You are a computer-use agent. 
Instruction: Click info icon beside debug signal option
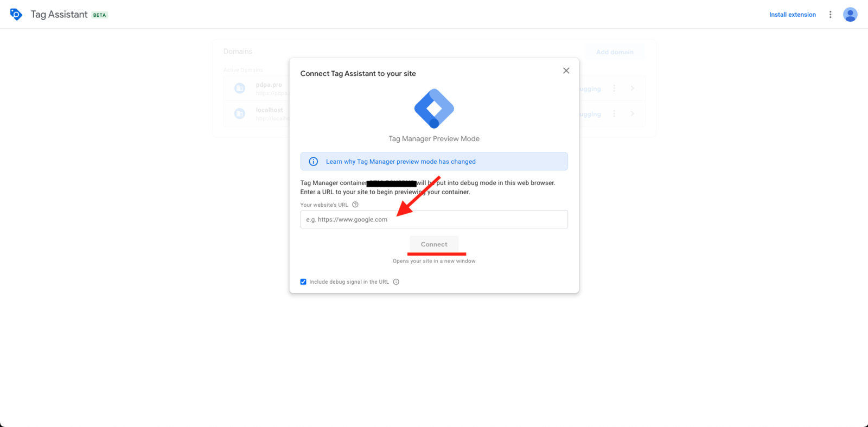[396, 282]
